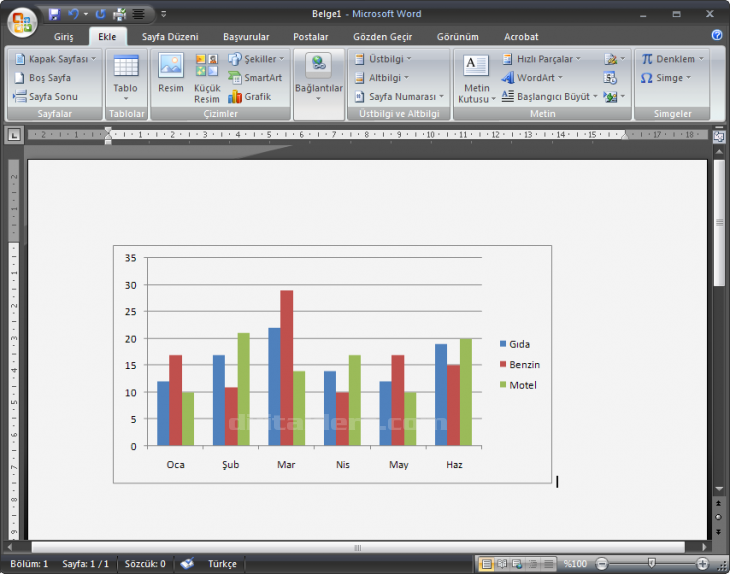Image resolution: width=730 pixels, height=574 pixels.
Task: Click the horizontal scrollbar thumb
Action: (x=358, y=547)
